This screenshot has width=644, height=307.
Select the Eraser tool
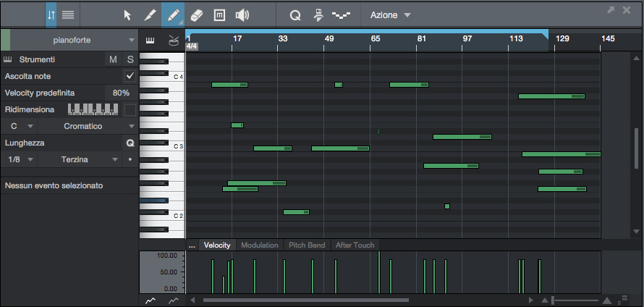196,14
